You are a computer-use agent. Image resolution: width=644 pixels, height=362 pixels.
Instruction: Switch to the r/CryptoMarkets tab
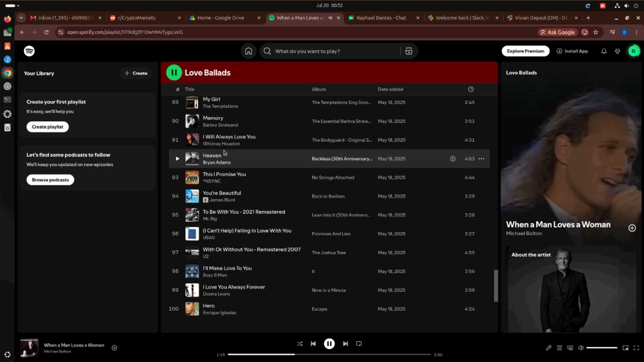(145, 18)
